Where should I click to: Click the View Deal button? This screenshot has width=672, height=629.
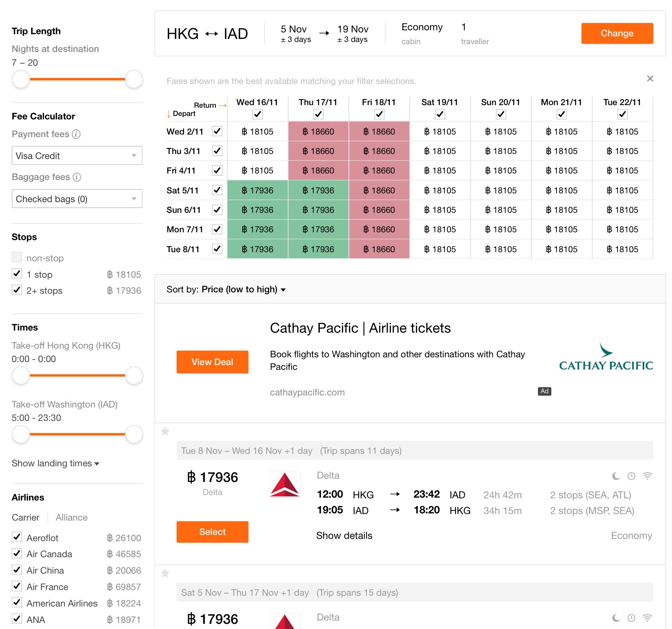point(212,362)
